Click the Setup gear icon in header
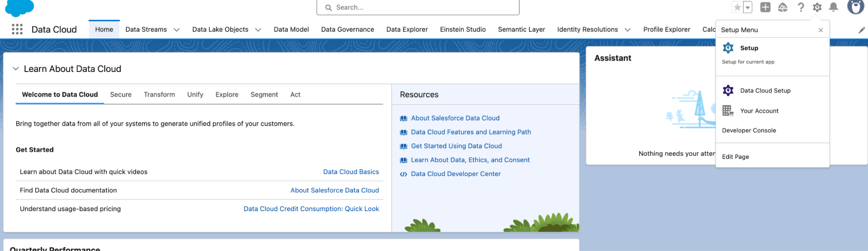Image resolution: width=868 pixels, height=251 pixels. 817,7
